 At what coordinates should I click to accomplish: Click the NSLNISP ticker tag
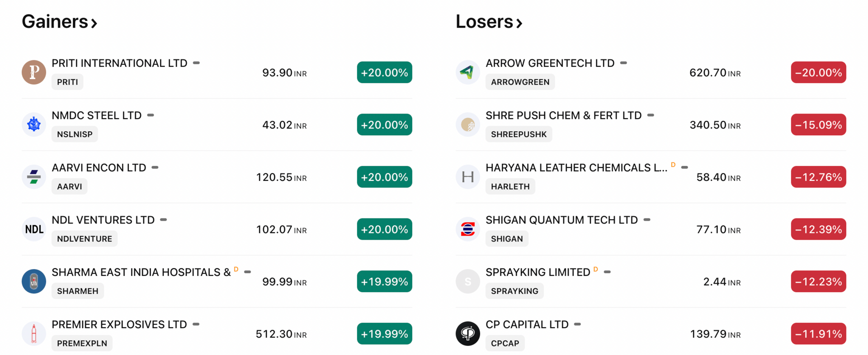pyautogui.click(x=75, y=134)
